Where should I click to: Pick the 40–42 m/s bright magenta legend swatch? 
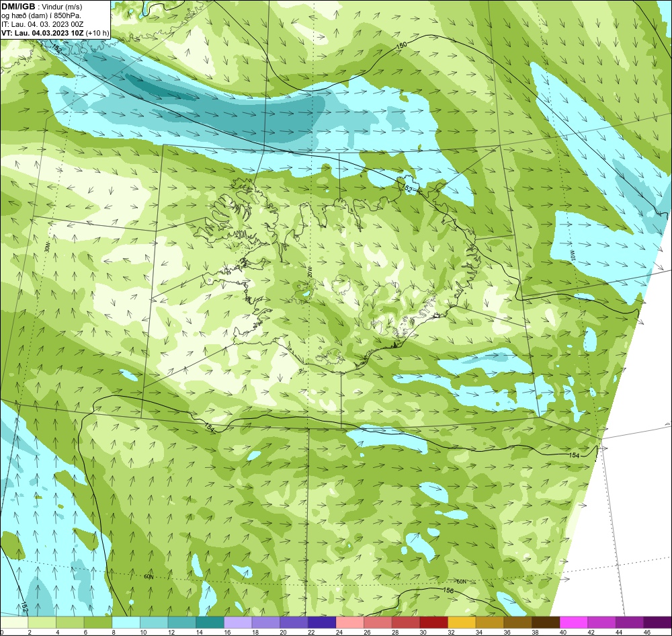574,623
